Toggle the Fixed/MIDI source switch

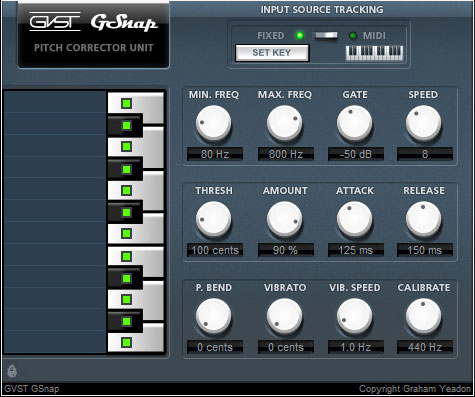[x=326, y=35]
